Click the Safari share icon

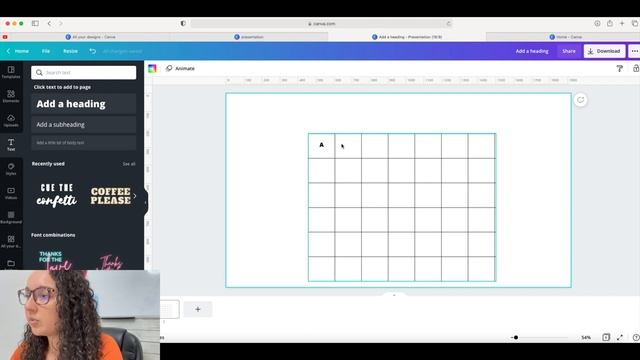pos(610,24)
